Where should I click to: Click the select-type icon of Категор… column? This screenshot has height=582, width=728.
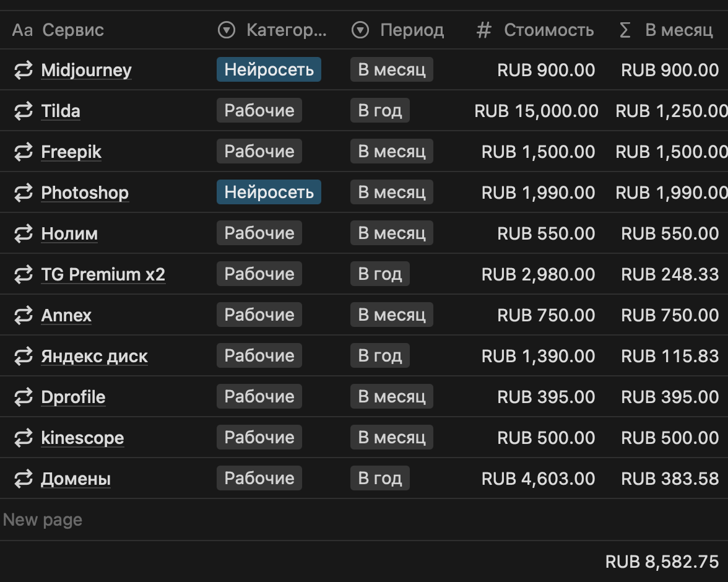click(227, 30)
